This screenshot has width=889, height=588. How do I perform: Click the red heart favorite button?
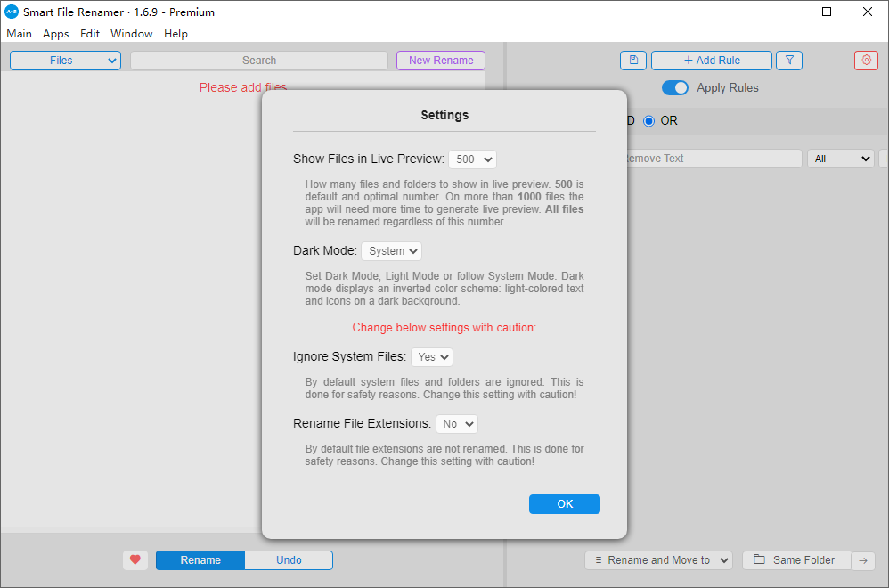135,559
